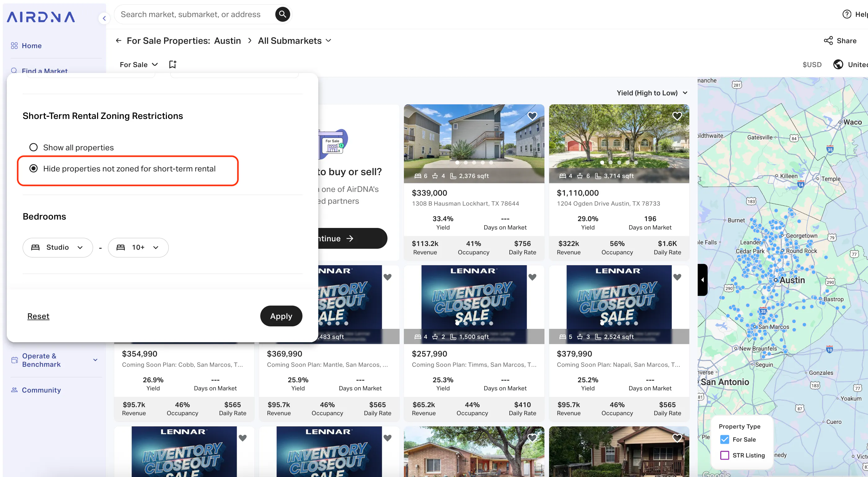The width and height of the screenshot is (868, 477).
Task: Open the For Sale filter dropdown
Action: (138, 64)
